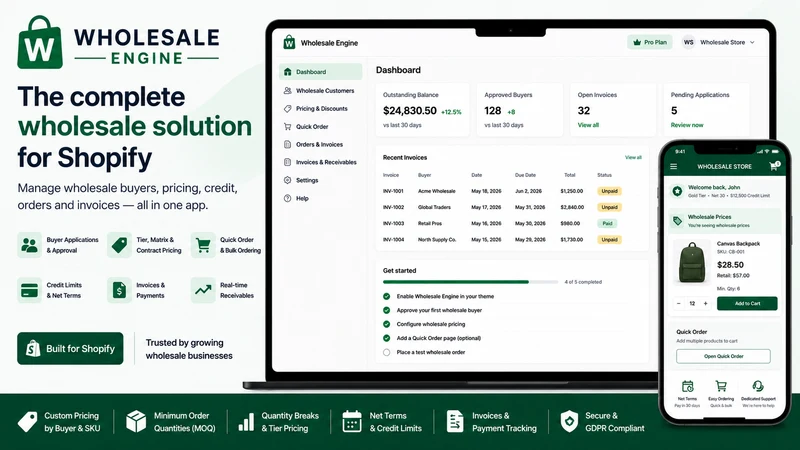Open Orders & Invoices section
The height and width of the screenshot is (450, 800).
(x=313, y=144)
